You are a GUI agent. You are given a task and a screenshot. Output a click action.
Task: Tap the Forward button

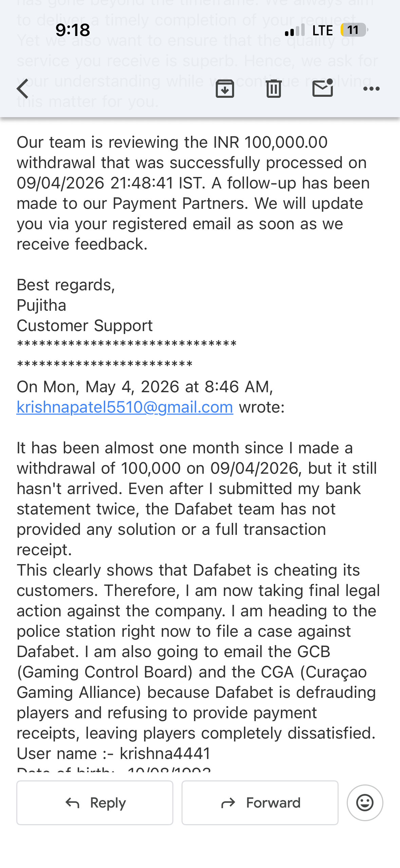pos(260,803)
